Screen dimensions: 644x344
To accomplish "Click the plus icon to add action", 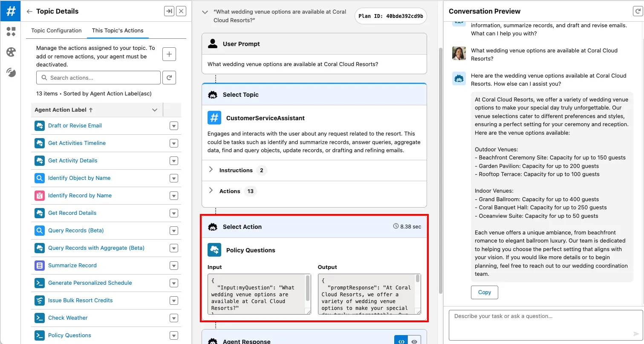I will coord(169,54).
